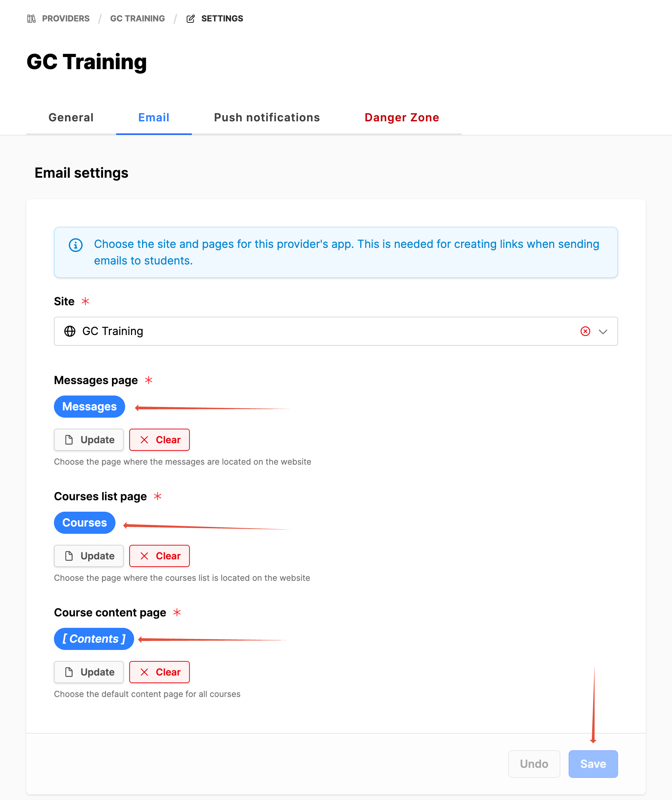Image resolution: width=672 pixels, height=800 pixels.
Task: Click X icon on Courses list Clear button
Action: (144, 556)
